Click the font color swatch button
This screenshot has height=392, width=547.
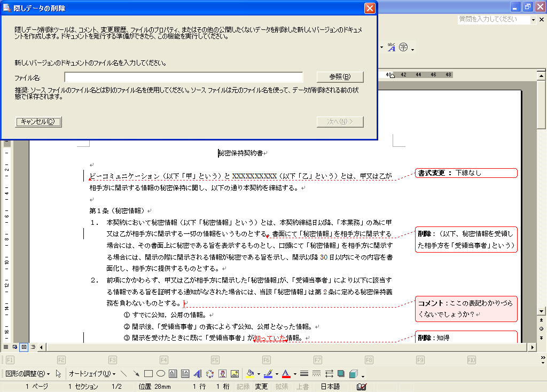click(286, 374)
